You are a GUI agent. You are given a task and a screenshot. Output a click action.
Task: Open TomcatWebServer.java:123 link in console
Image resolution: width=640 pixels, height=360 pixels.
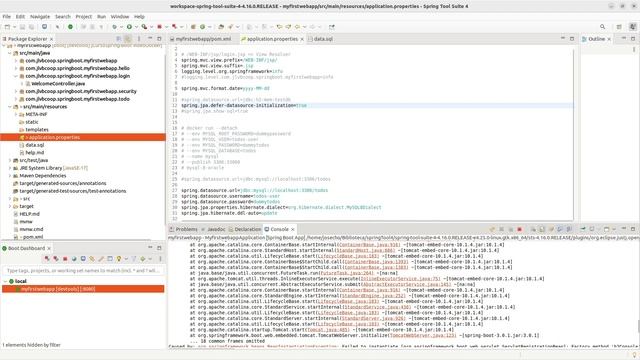[x=422, y=336]
